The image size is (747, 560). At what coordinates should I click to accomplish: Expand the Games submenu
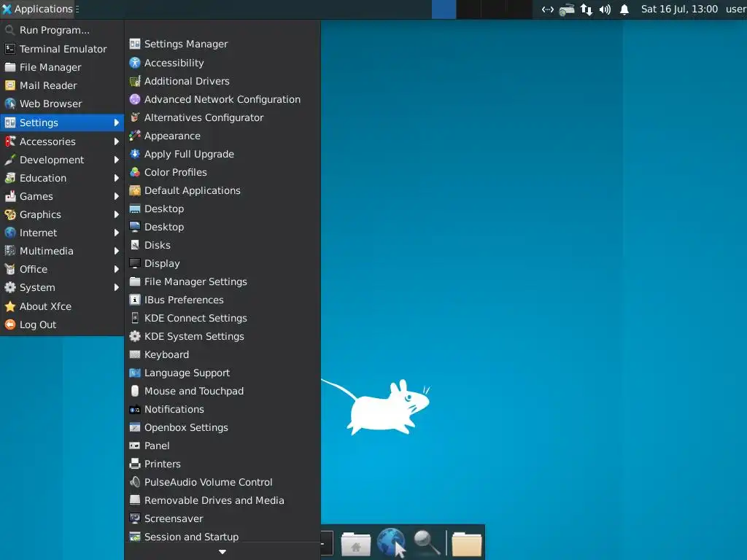(x=62, y=195)
